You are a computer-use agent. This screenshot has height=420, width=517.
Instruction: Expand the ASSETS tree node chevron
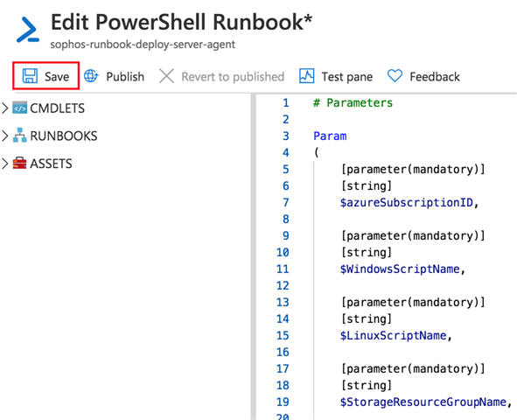(x=5, y=163)
